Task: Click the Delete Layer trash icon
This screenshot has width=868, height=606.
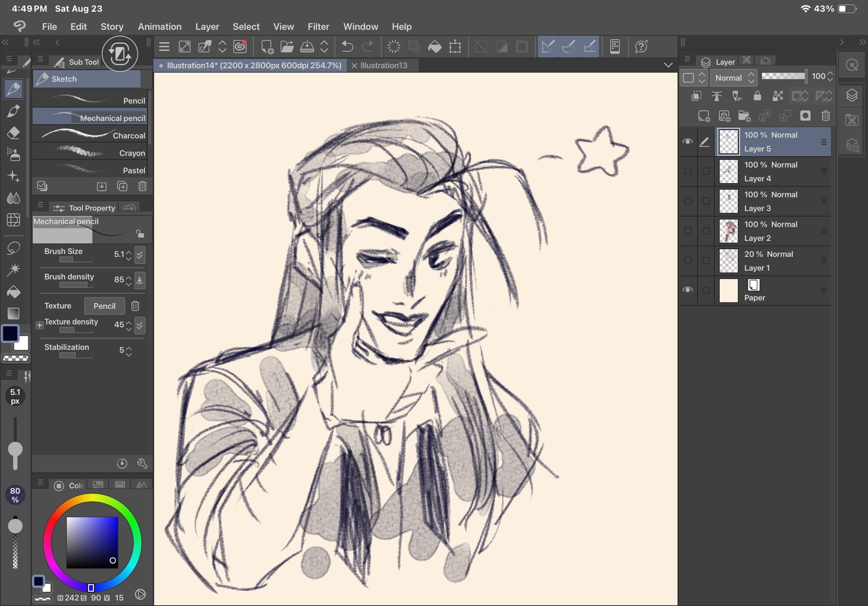Action: (825, 116)
